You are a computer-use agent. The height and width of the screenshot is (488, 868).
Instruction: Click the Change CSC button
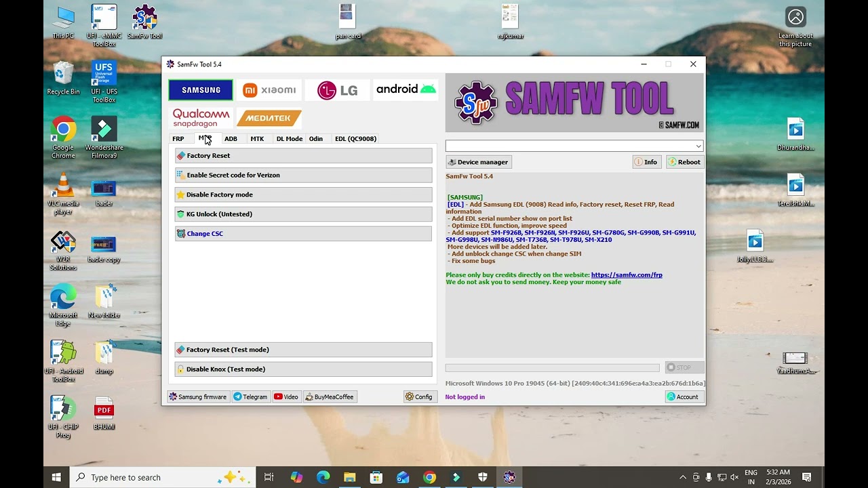[303, 234]
